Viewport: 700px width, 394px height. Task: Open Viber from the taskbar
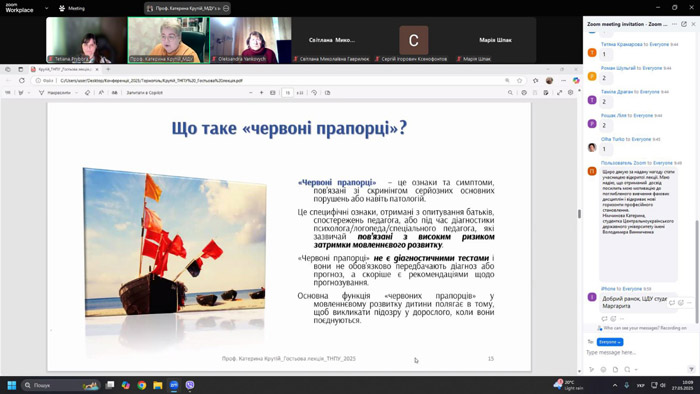[190, 385]
